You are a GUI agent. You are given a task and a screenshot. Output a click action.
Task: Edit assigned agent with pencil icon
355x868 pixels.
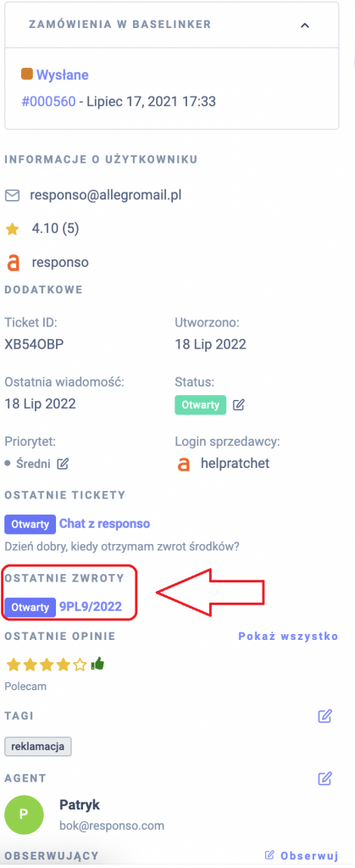tap(324, 778)
